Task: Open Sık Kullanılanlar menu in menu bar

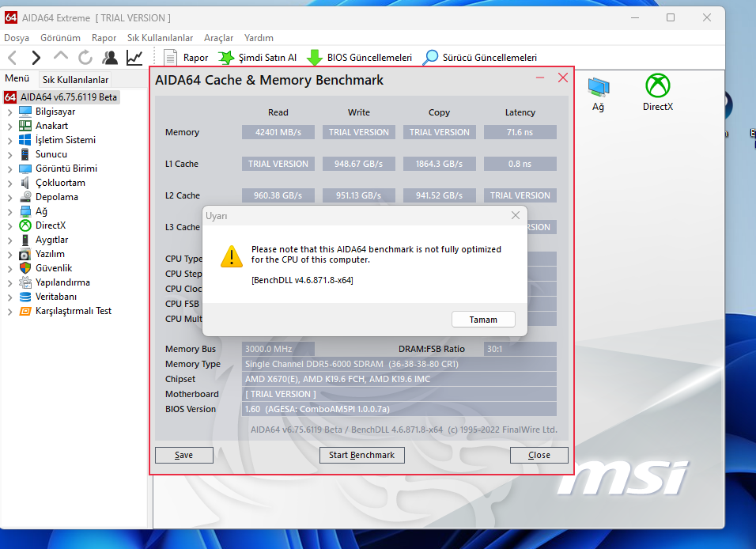Action: click(x=160, y=38)
